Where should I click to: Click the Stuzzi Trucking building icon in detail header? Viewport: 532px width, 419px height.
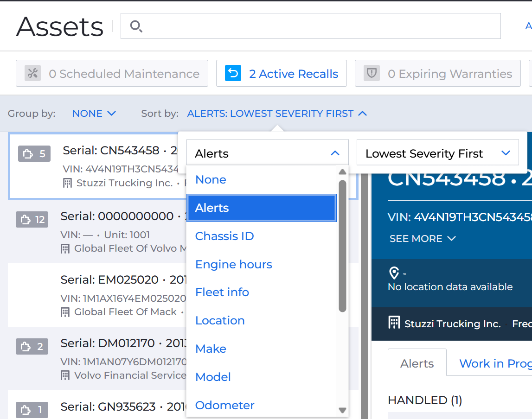pos(396,324)
